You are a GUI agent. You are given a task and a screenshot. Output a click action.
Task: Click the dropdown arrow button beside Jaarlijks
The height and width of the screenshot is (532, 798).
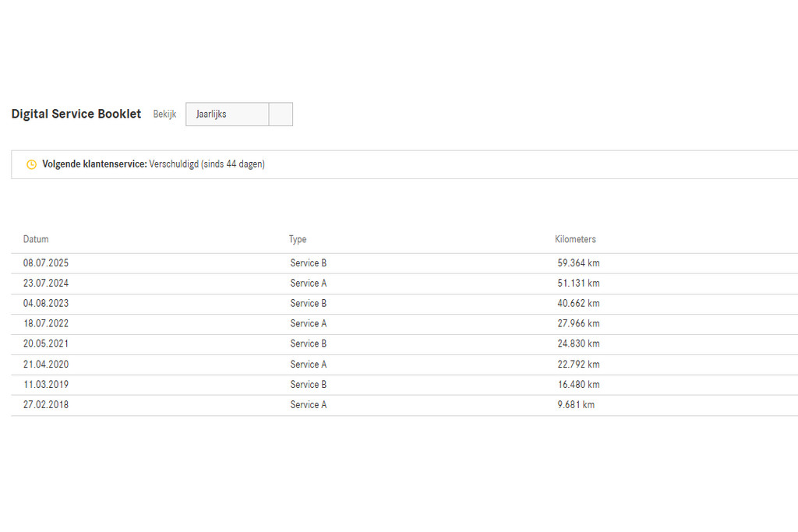click(281, 114)
